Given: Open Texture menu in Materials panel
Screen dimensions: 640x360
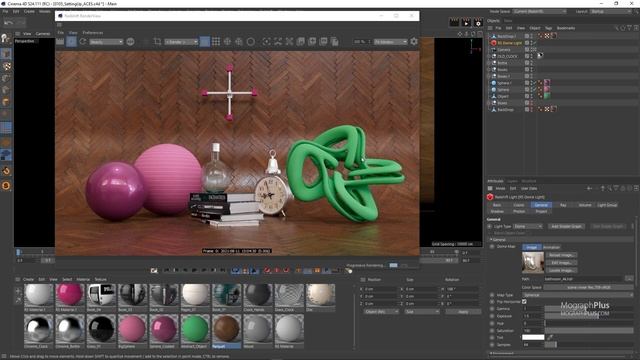Looking at the screenshot, I should (x=100, y=279).
